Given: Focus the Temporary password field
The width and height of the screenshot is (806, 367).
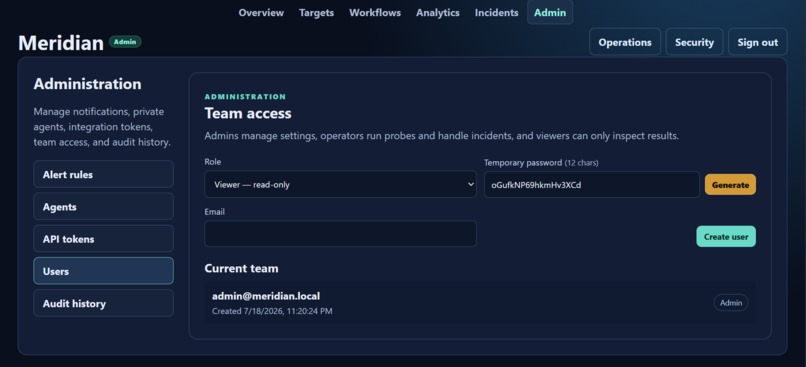Looking at the screenshot, I should (592, 185).
